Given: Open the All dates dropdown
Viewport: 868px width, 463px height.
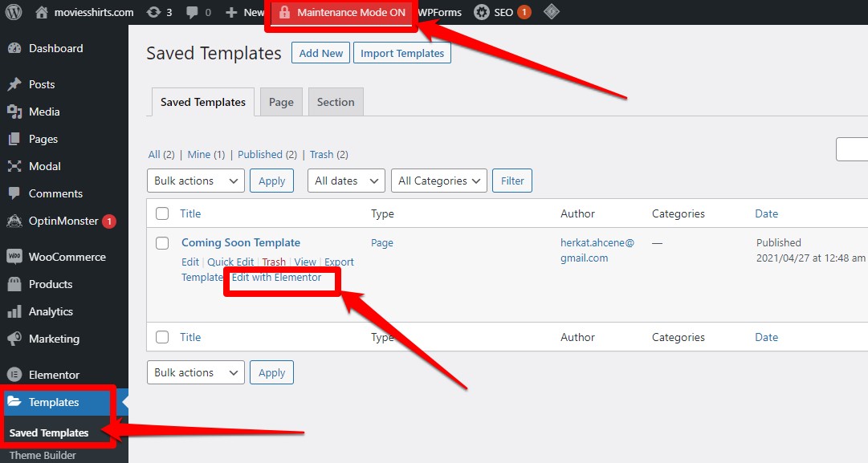Looking at the screenshot, I should tap(347, 181).
